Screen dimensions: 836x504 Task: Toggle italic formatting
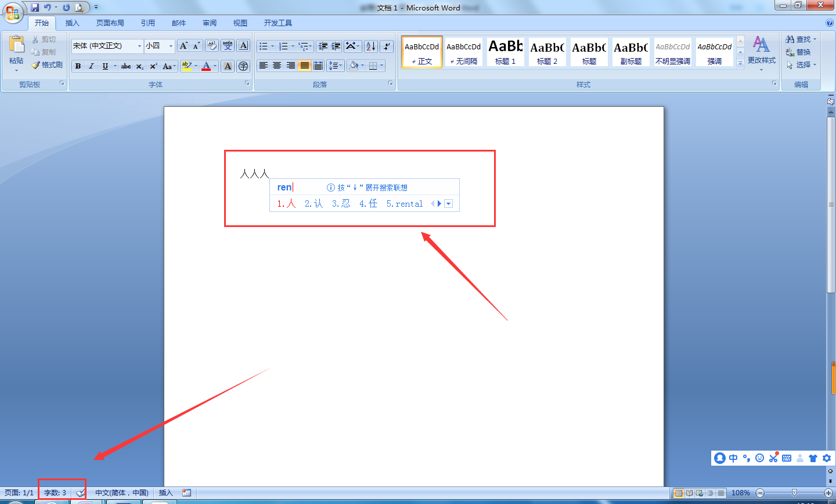point(91,66)
